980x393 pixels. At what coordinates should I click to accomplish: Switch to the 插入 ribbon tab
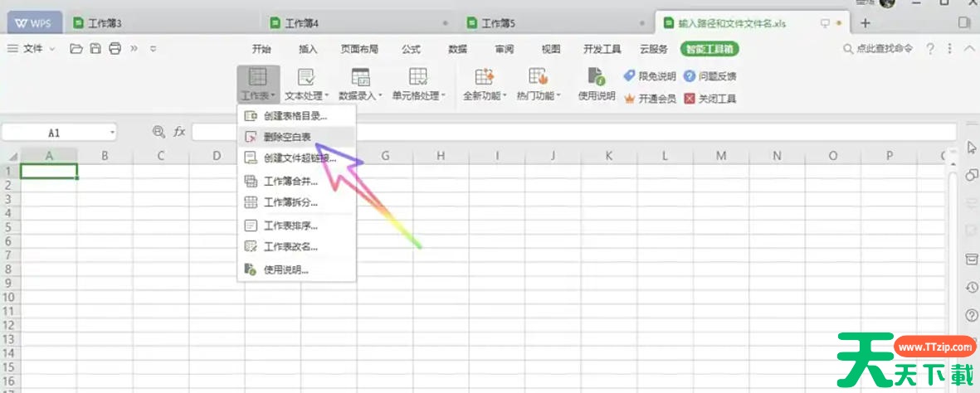(x=308, y=49)
